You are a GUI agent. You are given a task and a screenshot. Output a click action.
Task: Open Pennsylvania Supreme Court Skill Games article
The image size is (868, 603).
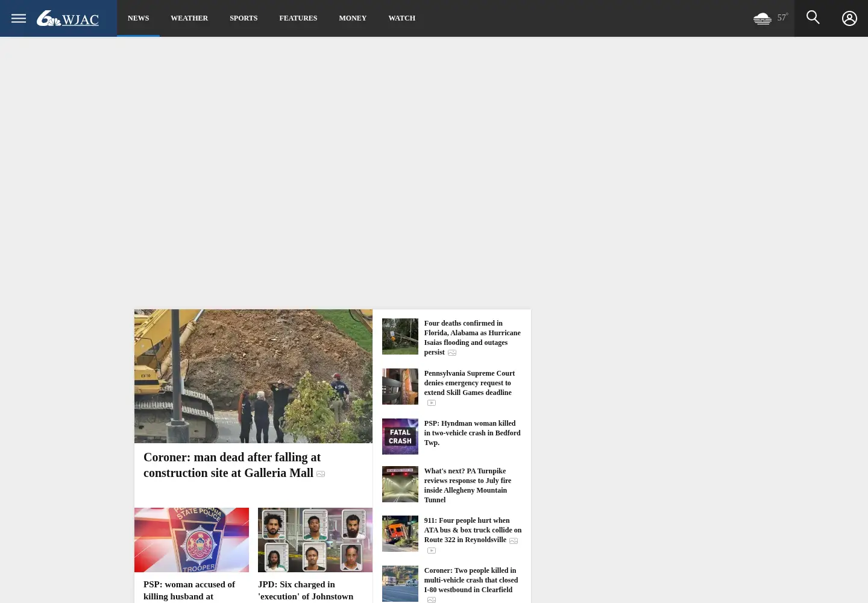click(469, 383)
